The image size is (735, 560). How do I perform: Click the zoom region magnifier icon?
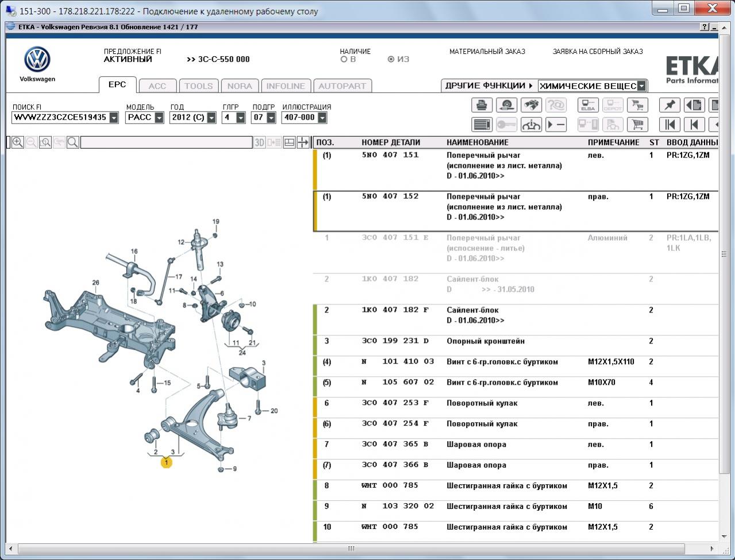(x=45, y=142)
